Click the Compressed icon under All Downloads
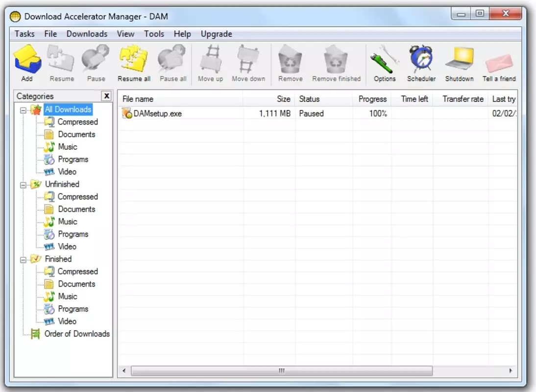 pos(49,122)
